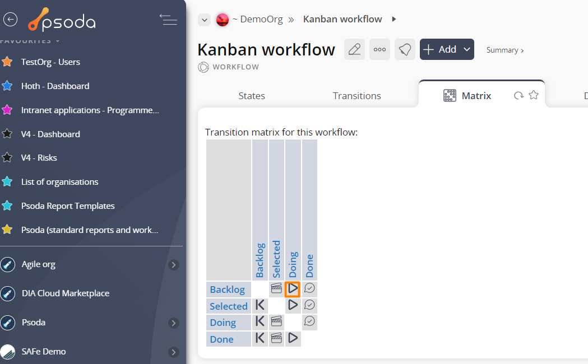
Task: Open V4 - Risks favourite link
Action: click(x=39, y=158)
